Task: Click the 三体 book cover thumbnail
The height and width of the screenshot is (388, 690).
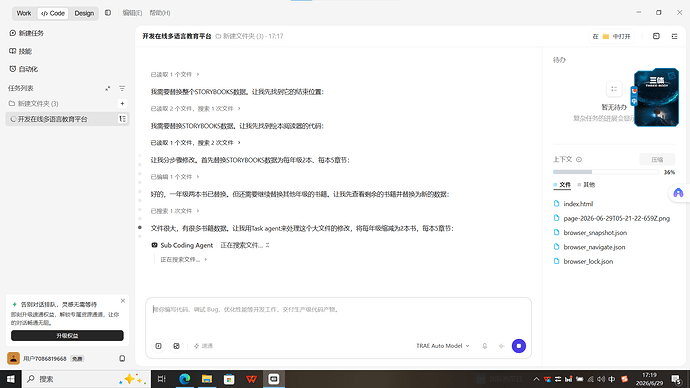Action: coord(656,97)
